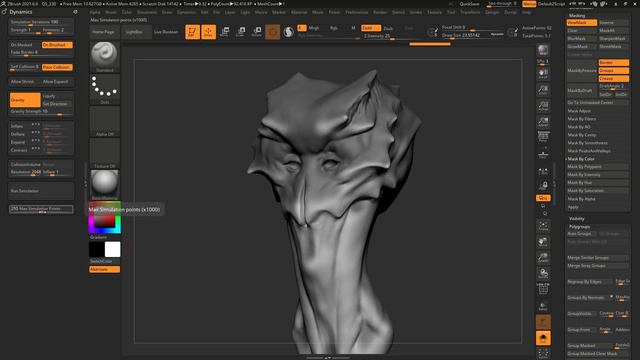The image size is (640, 360).
Task: Open the Dynamics menu in menu bar
Action: click(x=187, y=12)
